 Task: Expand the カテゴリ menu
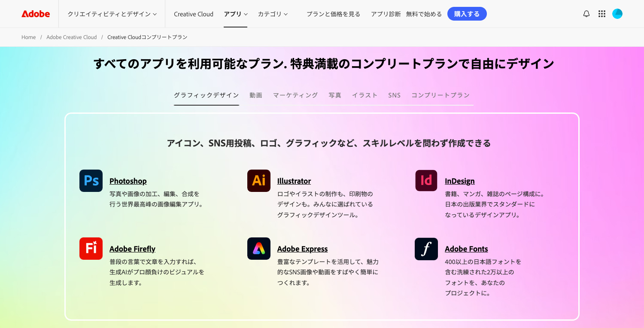click(x=273, y=14)
